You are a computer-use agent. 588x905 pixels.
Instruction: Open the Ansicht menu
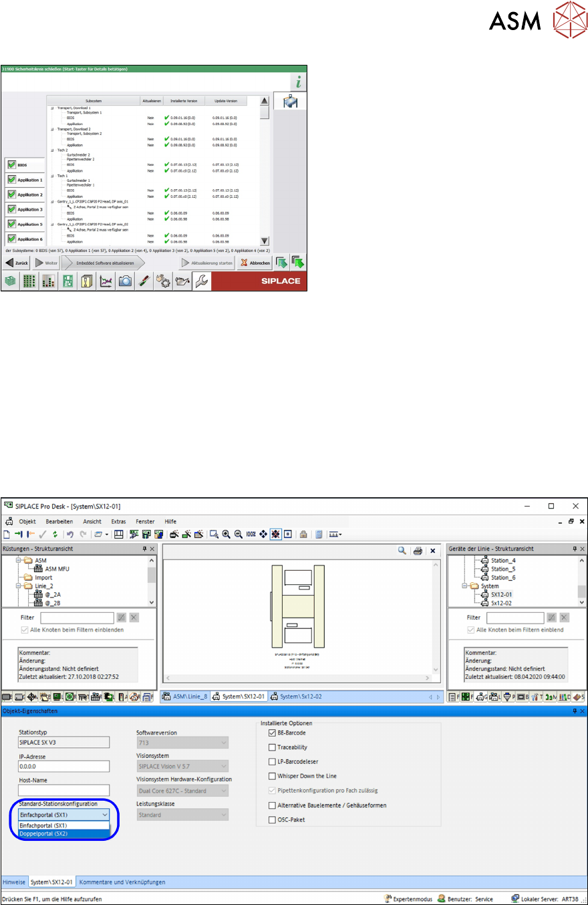pos(92,521)
